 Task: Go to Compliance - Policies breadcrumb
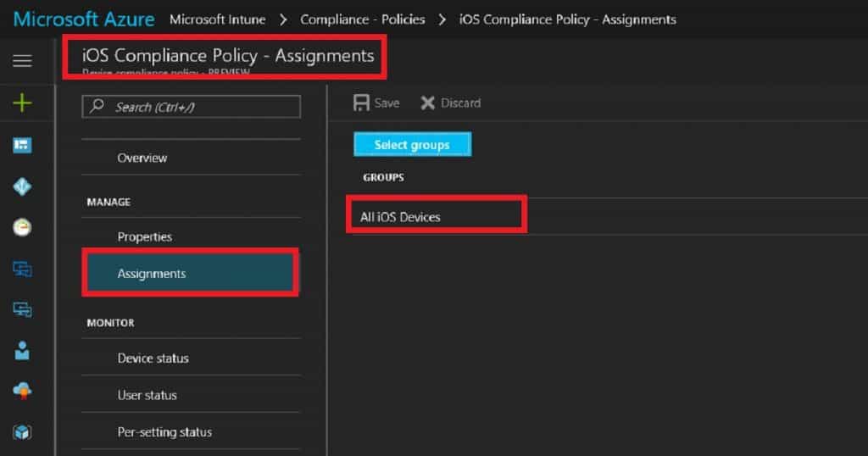(363, 19)
